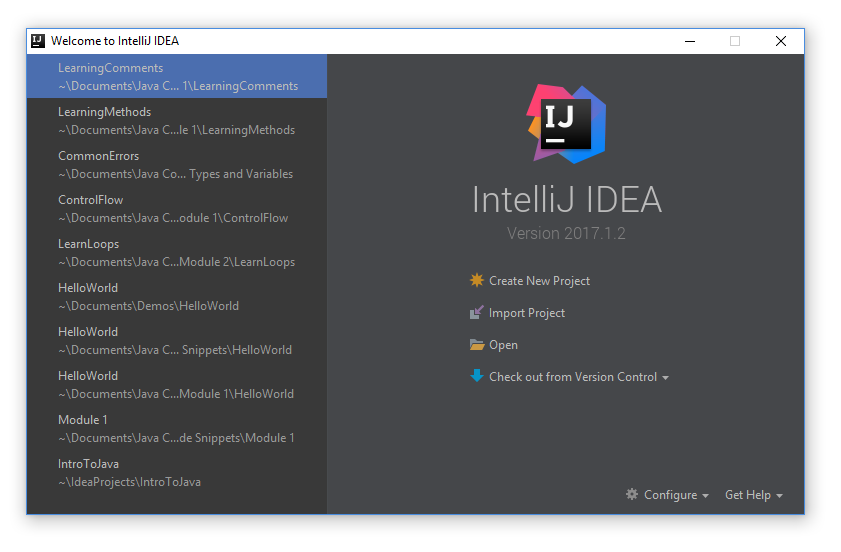Image resolution: width=841 pixels, height=552 pixels.
Task: Open the LearningMethods recent project
Action: (x=177, y=120)
